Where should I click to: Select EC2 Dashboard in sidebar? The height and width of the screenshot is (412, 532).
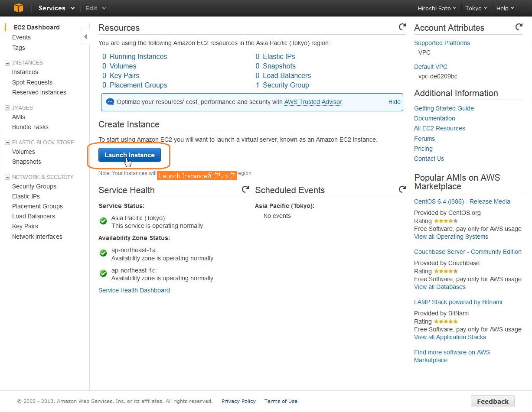coord(36,27)
